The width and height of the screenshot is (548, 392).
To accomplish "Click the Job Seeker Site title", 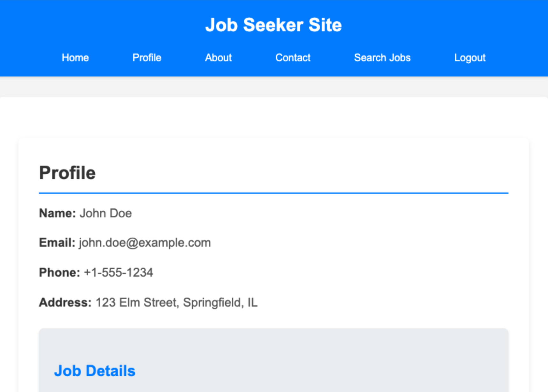I will point(273,25).
